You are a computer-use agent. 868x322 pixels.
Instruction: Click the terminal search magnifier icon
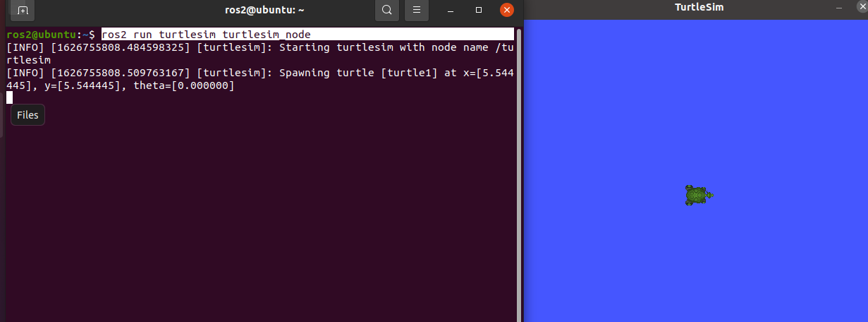386,11
